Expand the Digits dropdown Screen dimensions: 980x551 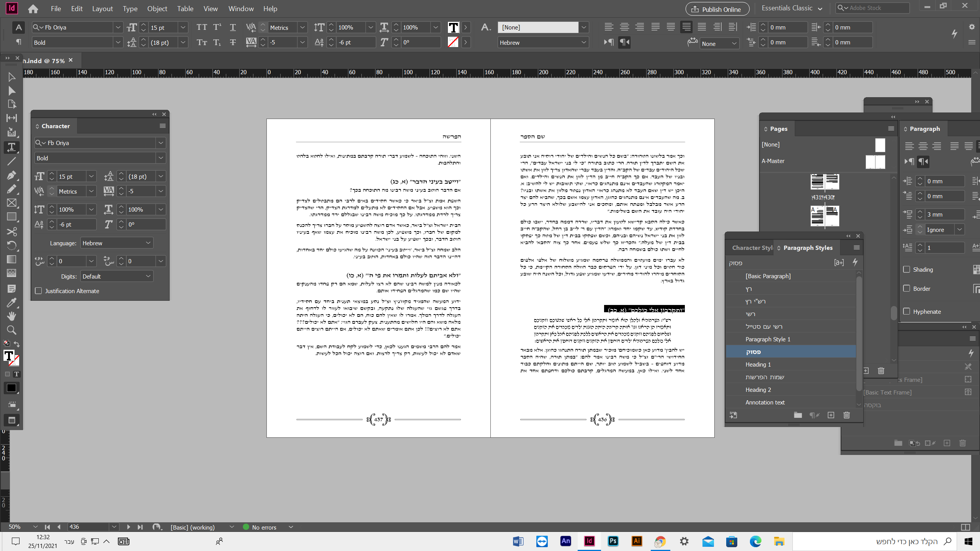[116, 276]
